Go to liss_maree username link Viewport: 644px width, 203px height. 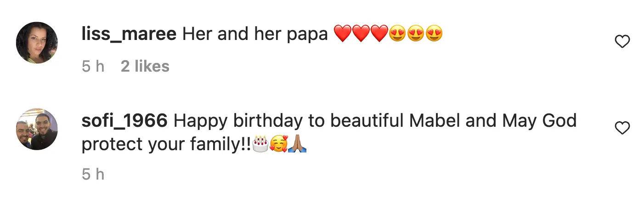(x=129, y=34)
